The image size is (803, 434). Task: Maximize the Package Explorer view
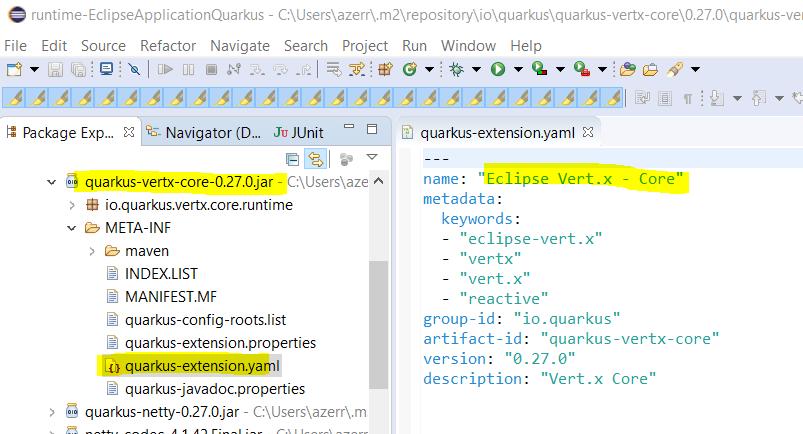coord(372,129)
